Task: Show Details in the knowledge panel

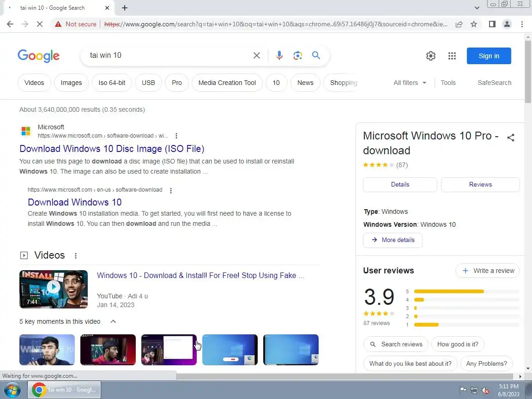Action: point(400,185)
